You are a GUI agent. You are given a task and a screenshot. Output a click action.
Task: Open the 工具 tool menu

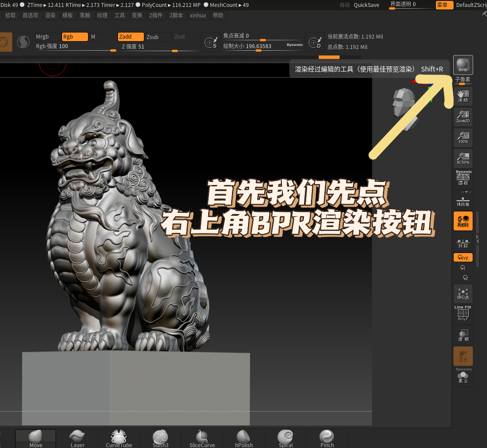point(120,15)
